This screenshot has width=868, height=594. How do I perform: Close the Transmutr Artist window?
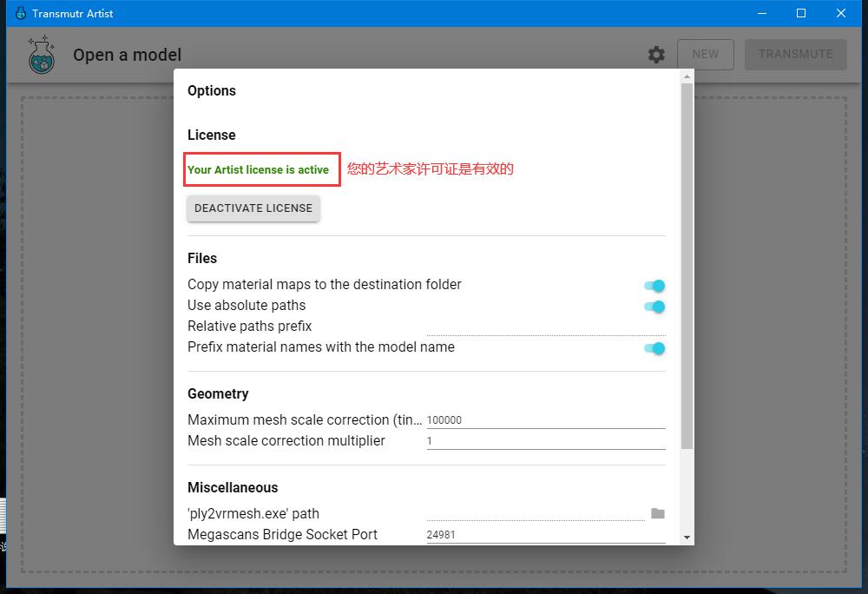(x=841, y=13)
